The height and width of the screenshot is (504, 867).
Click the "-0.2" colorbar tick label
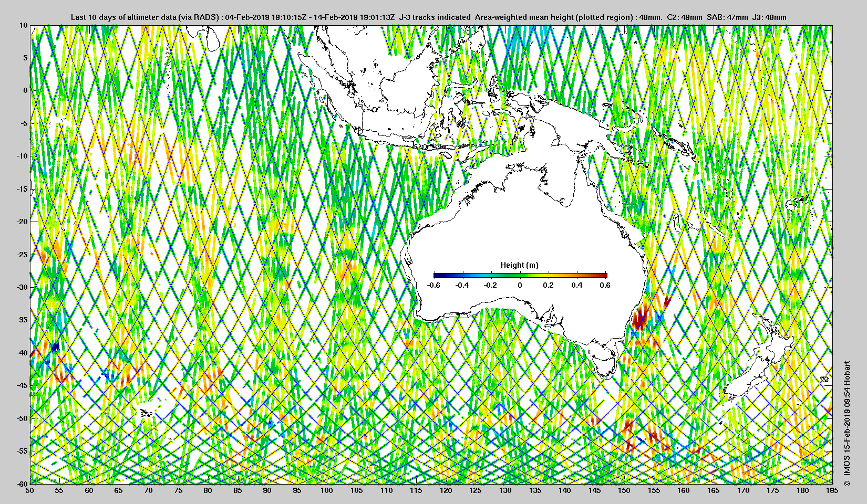tap(491, 285)
